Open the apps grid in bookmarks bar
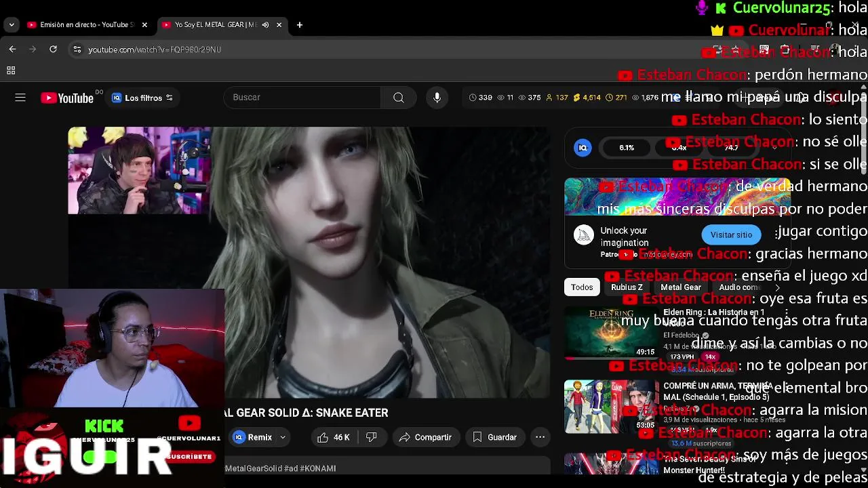The width and height of the screenshot is (868, 488). coord(11,70)
